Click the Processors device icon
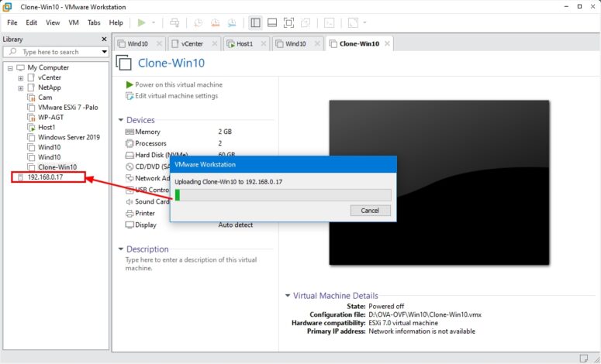 click(x=130, y=143)
